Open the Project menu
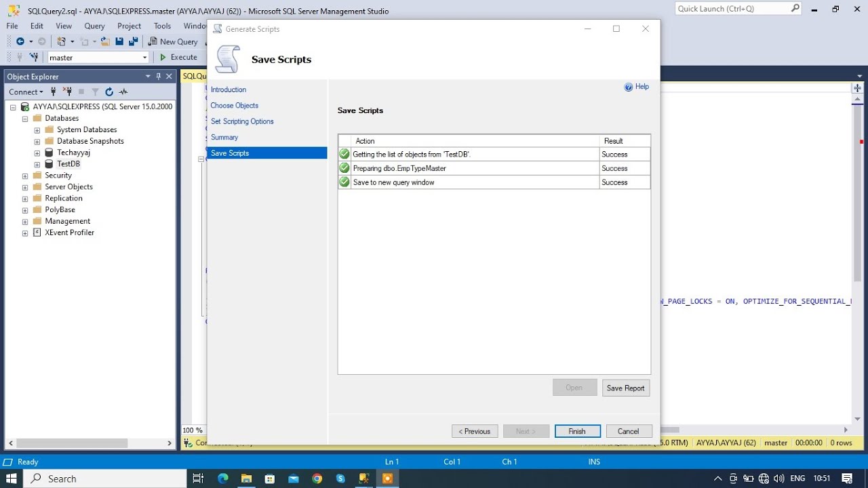The width and height of the screenshot is (868, 488). [129, 26]
